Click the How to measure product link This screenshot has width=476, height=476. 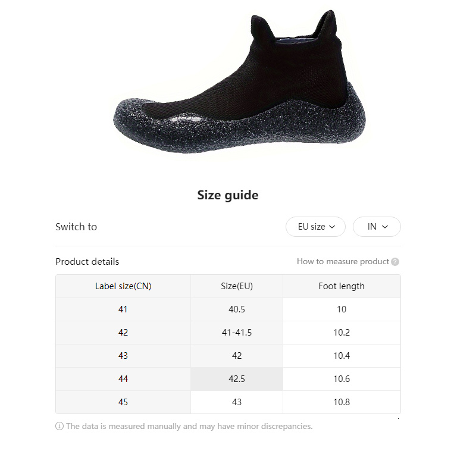coord(343,262)
